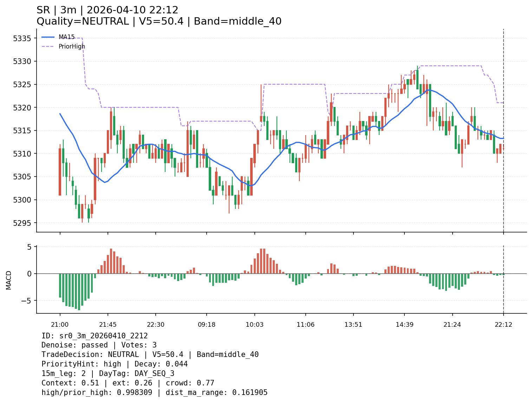The image size is (532, 402).
Task: Click the 10:03 x-axis time label
Action: click(x=255, y=325)
